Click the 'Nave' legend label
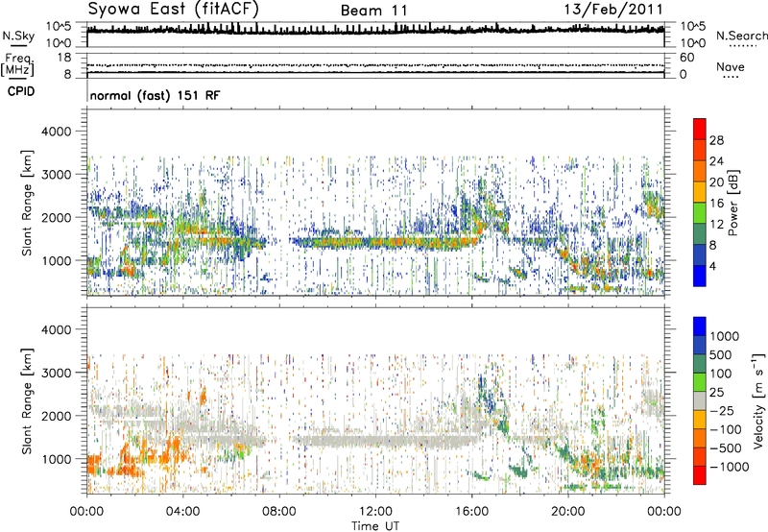The image size is (768, 532). pos(731,67)
